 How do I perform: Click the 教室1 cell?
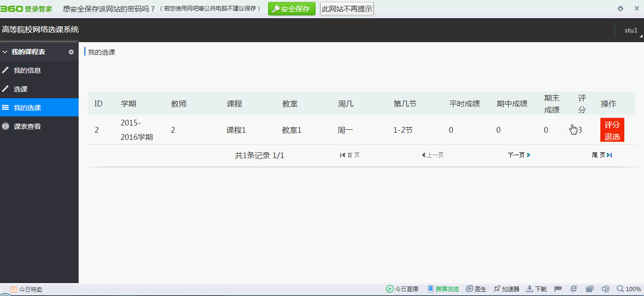coord(292,130)
